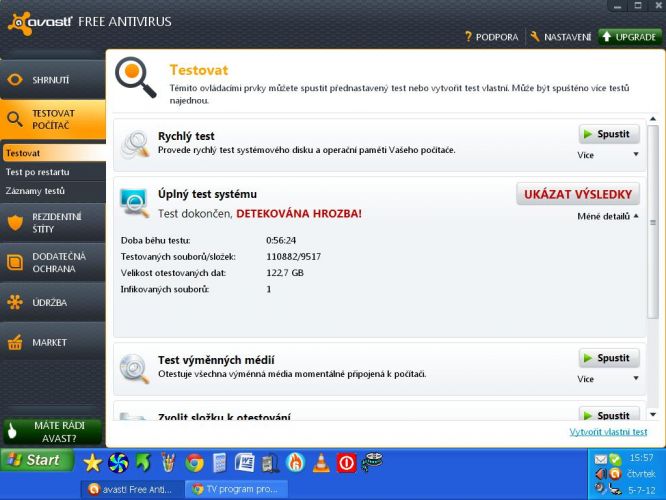Click the large Testovat magnifier icon

[135, 77]
